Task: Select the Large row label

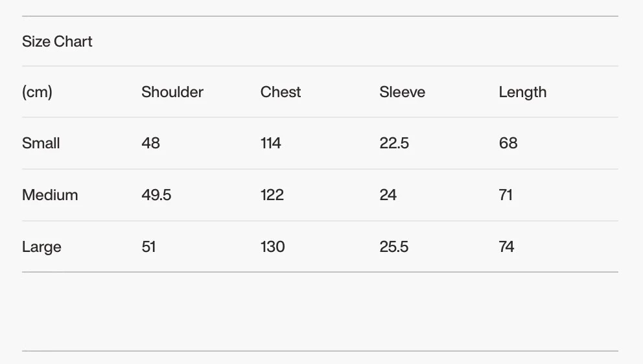Action: [x=41, y=247]
